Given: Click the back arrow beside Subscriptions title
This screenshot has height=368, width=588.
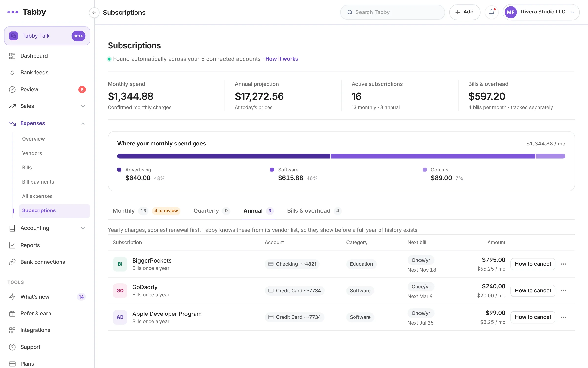Looking at the screenshot, I should (94, 13).
